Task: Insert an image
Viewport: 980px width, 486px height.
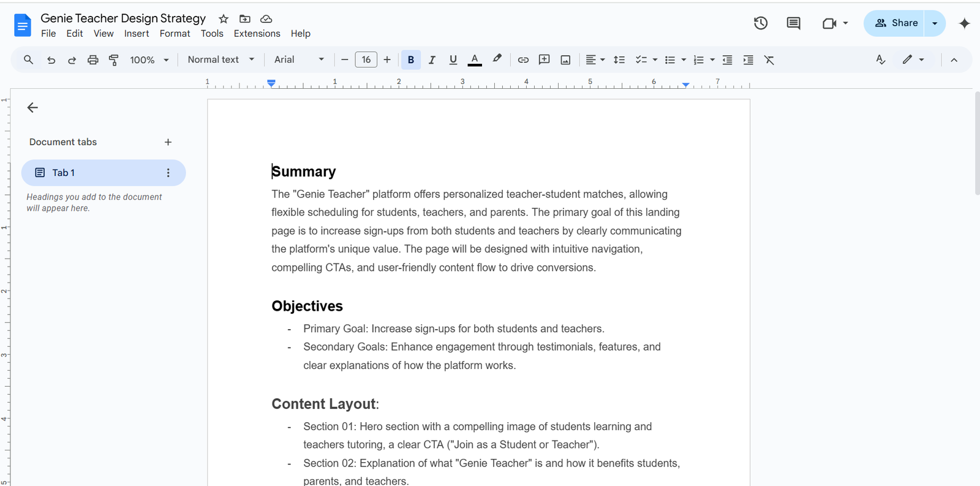Action: (565, 59)
